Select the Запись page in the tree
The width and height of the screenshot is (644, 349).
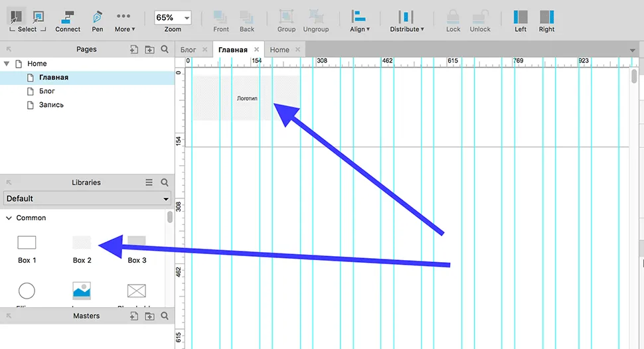click(51, 105)
